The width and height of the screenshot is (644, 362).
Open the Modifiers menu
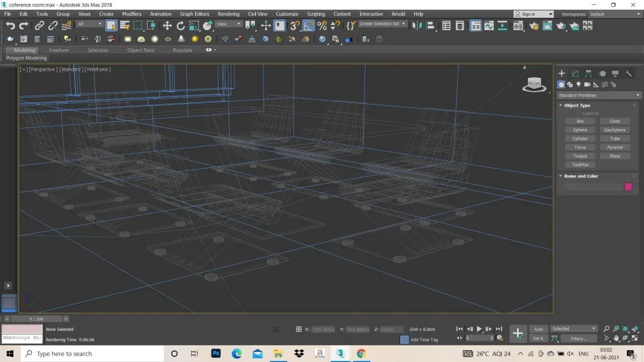(x=131, y=14)
